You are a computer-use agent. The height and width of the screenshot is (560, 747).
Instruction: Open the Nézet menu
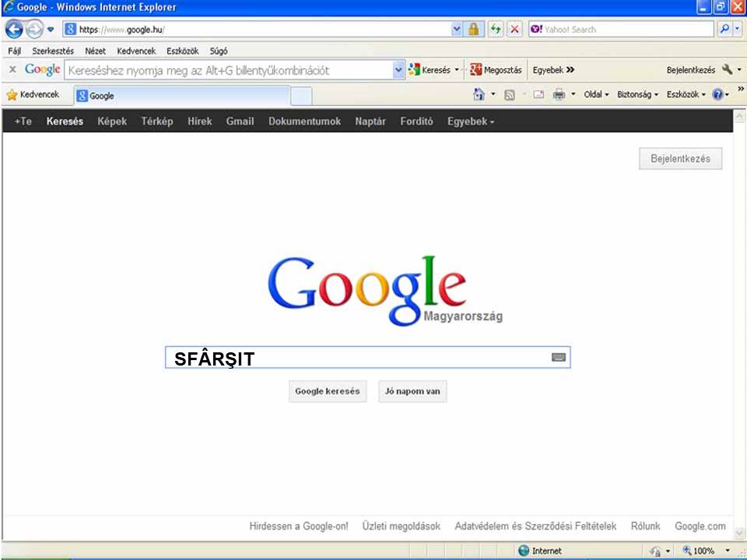click(96, 51)
